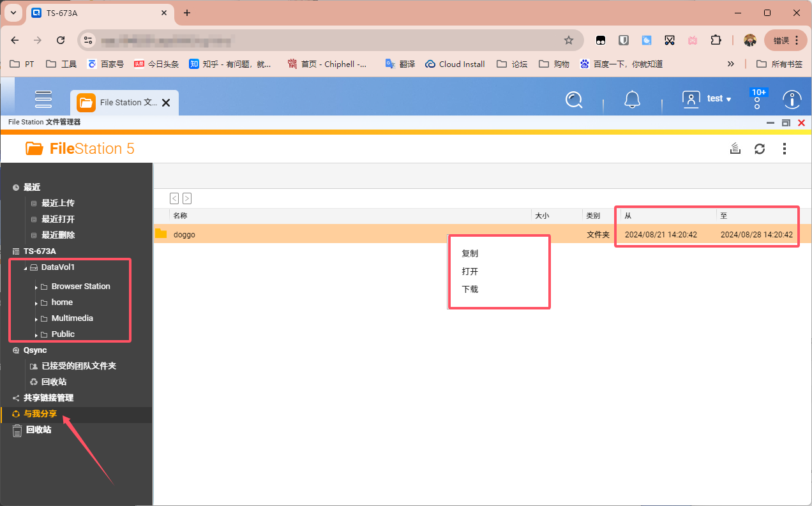The height and width of the screenshot is (506, 812).
Task: Open the info circle icon
Action: pyautogui.click(x=792, y=100)
